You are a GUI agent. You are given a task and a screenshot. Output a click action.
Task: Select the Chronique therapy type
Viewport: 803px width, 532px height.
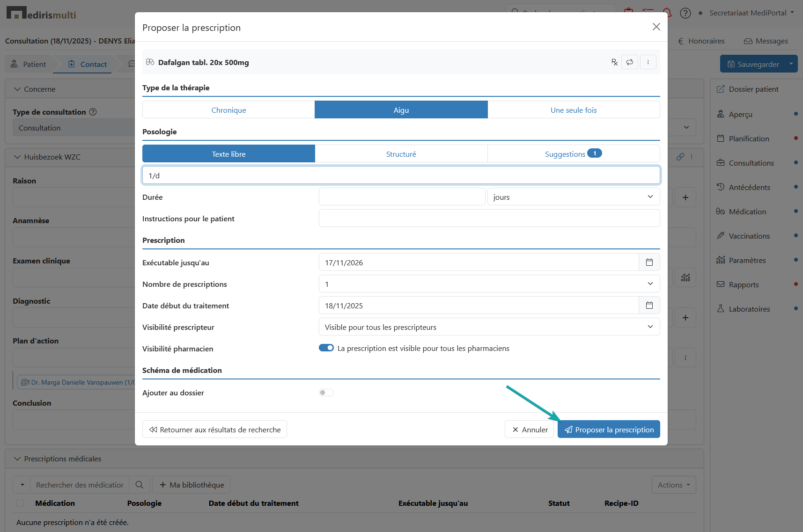pos(228,110)
